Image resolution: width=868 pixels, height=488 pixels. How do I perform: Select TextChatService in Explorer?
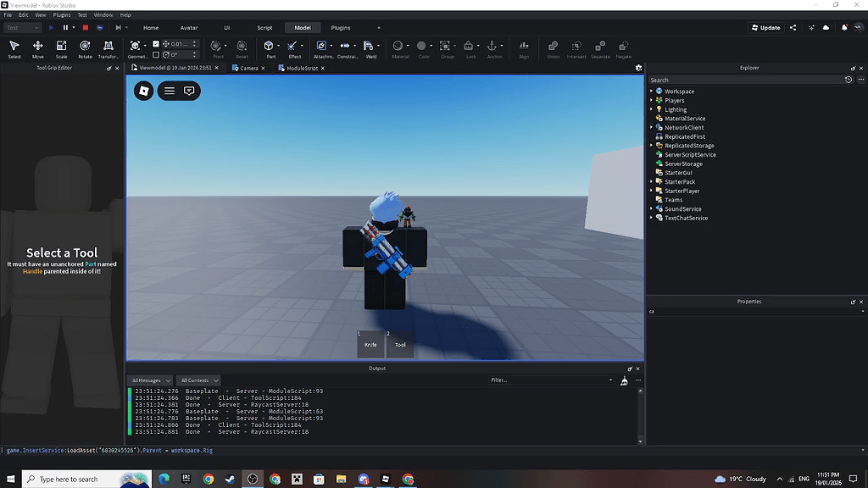tap(686, 218)
